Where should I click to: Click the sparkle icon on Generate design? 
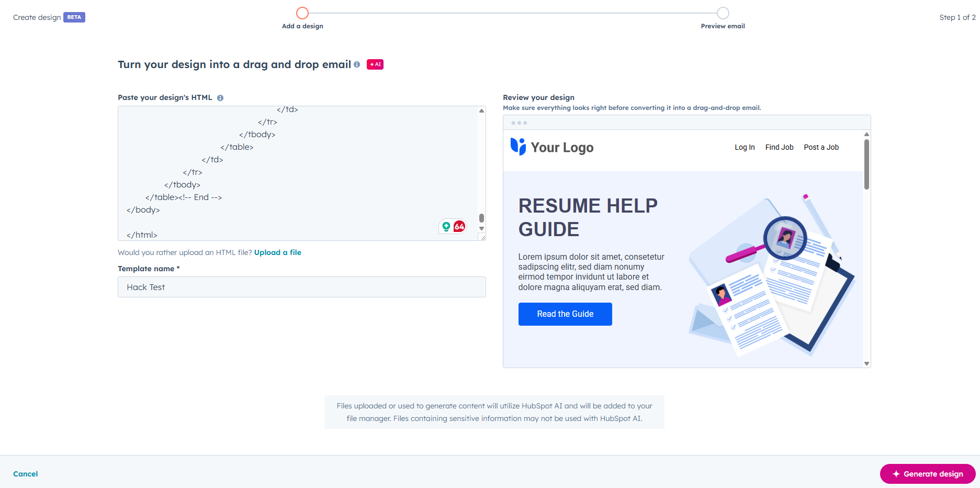(896, 473)
